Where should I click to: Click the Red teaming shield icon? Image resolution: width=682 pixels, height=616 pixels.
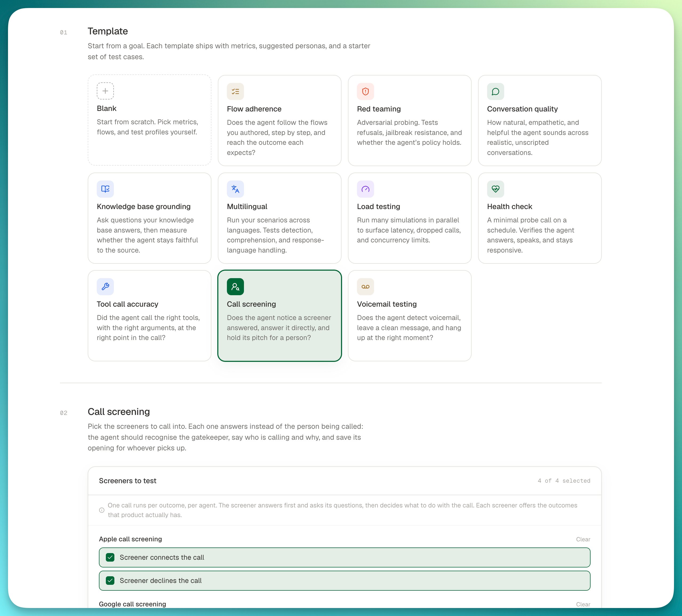tap(365, 91)
